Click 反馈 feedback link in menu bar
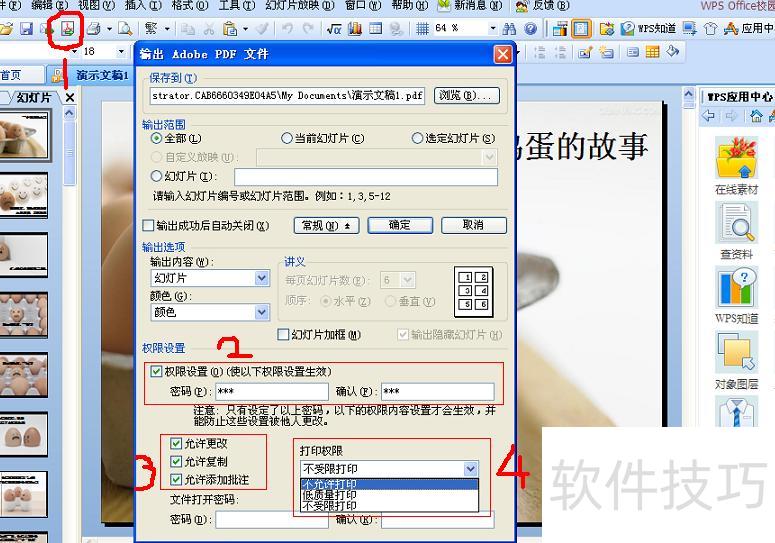Viewport: 775px width, 543px height. (543, 5)
